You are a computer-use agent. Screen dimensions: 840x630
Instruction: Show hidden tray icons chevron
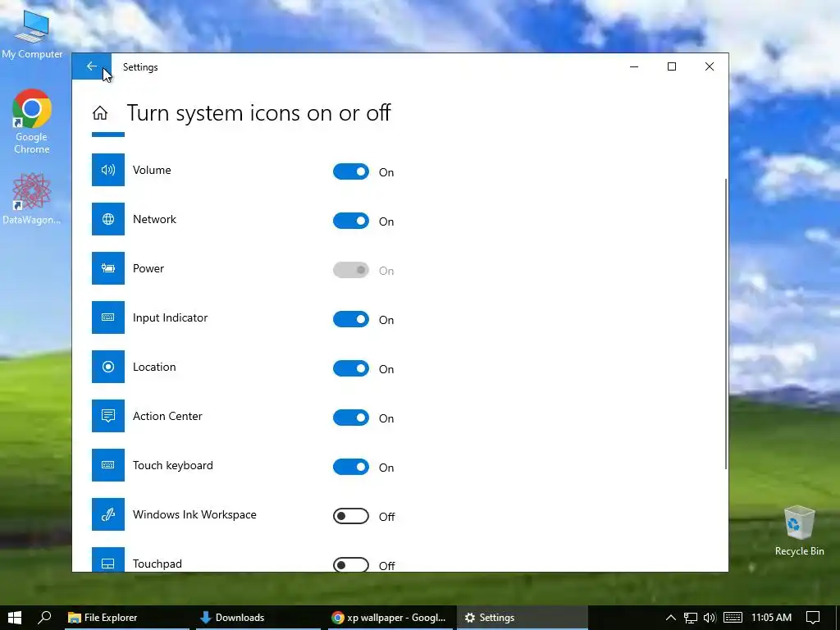point(670,618)
